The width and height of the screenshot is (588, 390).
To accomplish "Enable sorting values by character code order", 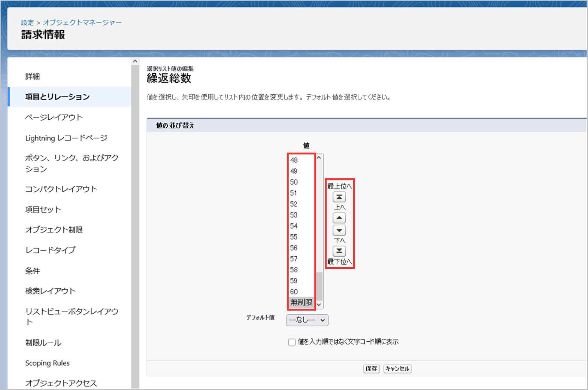I will 292,342.
